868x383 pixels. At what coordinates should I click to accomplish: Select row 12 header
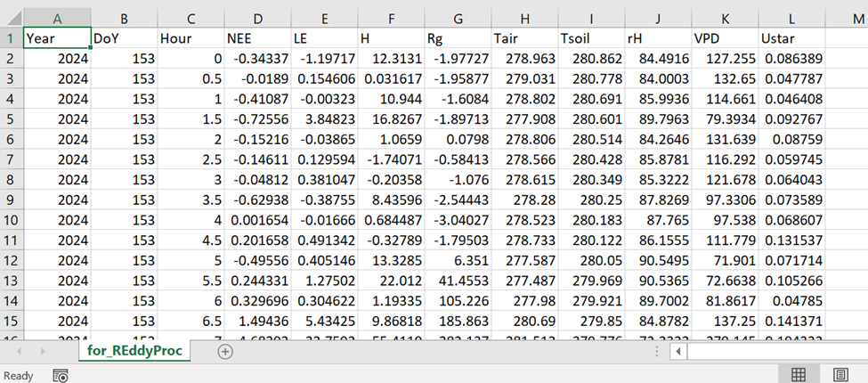point(11,264)
